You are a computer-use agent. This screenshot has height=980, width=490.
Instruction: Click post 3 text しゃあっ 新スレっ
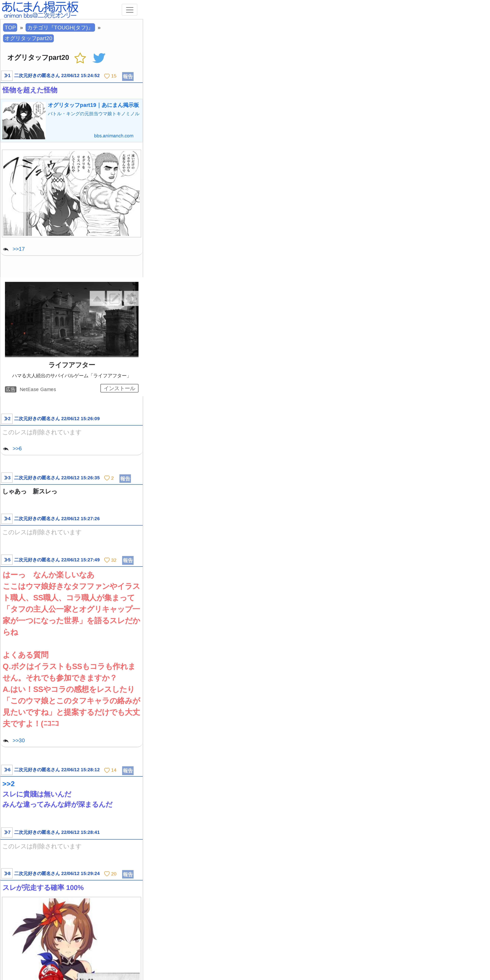click(x=30, y=492)
